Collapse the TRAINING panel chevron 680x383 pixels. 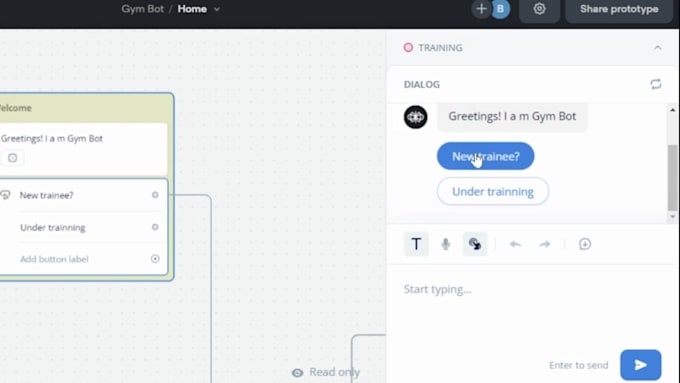tap(657, 48)
